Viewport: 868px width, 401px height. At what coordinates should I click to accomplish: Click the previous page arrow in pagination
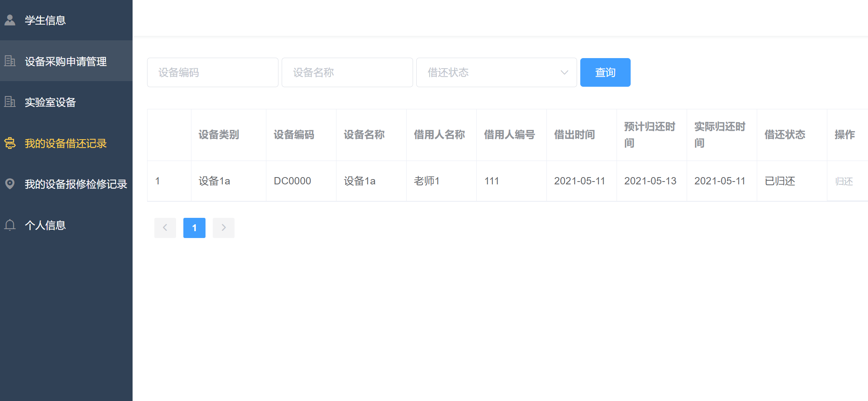165,228
